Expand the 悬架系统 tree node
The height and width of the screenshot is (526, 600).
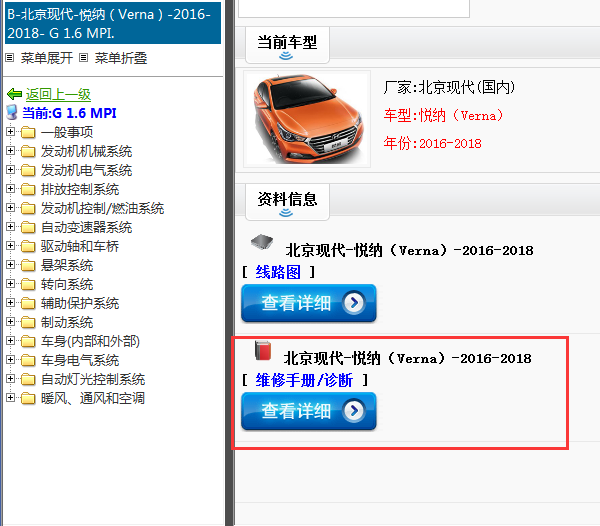(10, 265)
